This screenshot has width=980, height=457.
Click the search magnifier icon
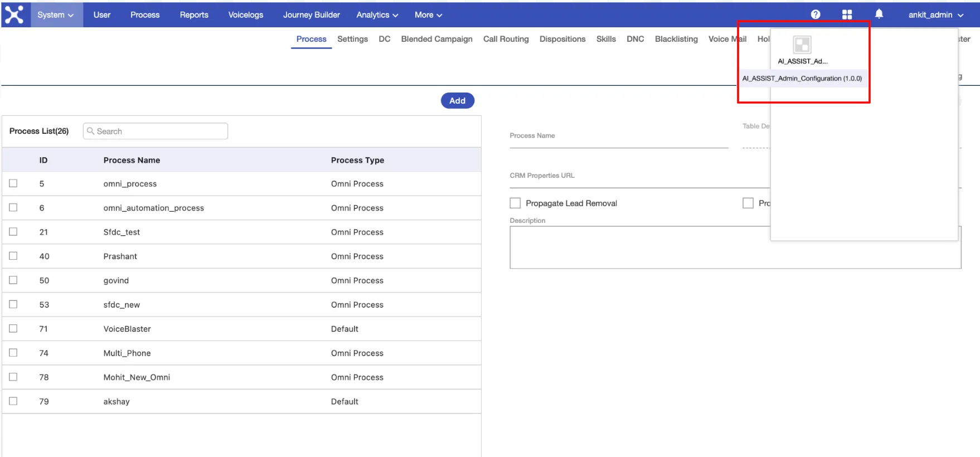tap(91, 131)
